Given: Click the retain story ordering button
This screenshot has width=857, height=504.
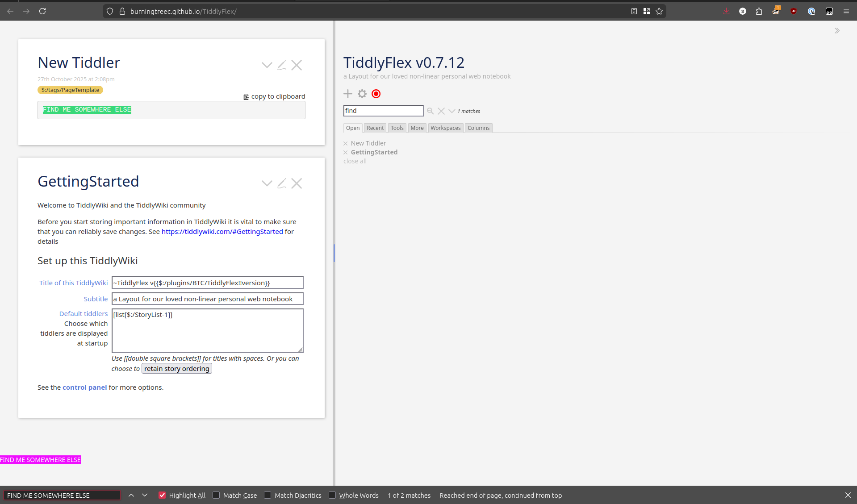Looking at the screenshot, I should (176, 369).
